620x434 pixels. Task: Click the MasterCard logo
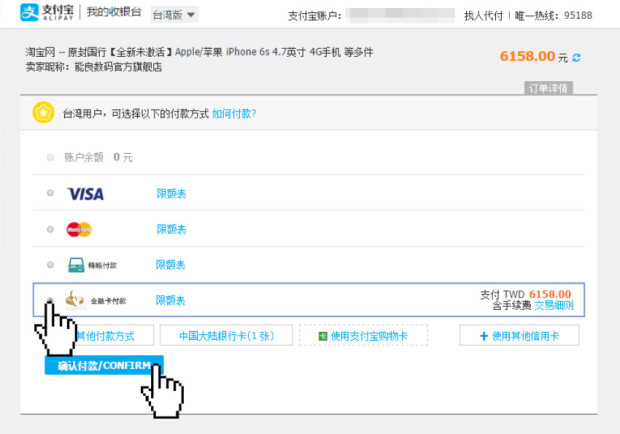(79, 229)
